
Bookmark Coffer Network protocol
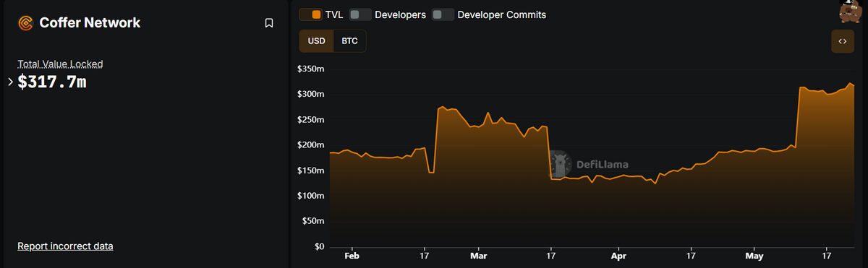point(269,23)
